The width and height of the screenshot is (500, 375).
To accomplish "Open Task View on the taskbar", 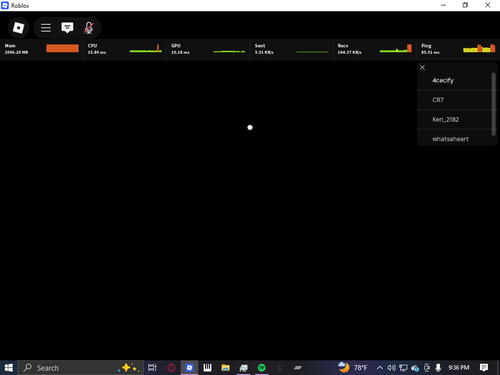I will [152, 368].
